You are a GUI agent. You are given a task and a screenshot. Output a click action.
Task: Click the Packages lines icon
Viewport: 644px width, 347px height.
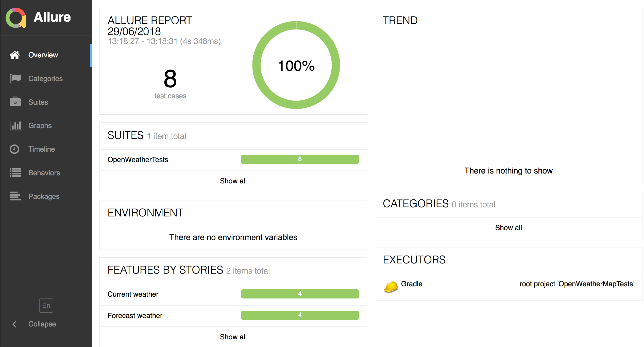tap(15, 196)
